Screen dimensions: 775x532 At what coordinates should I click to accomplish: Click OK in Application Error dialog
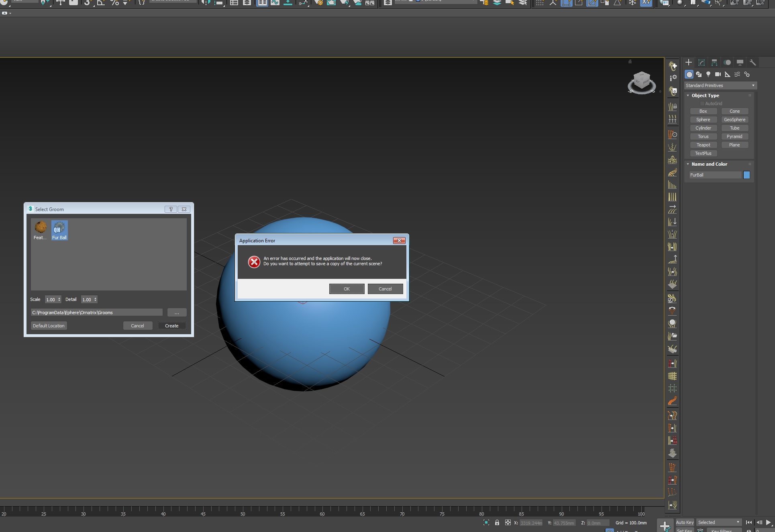pyautogui.click(x=347, y=289)
